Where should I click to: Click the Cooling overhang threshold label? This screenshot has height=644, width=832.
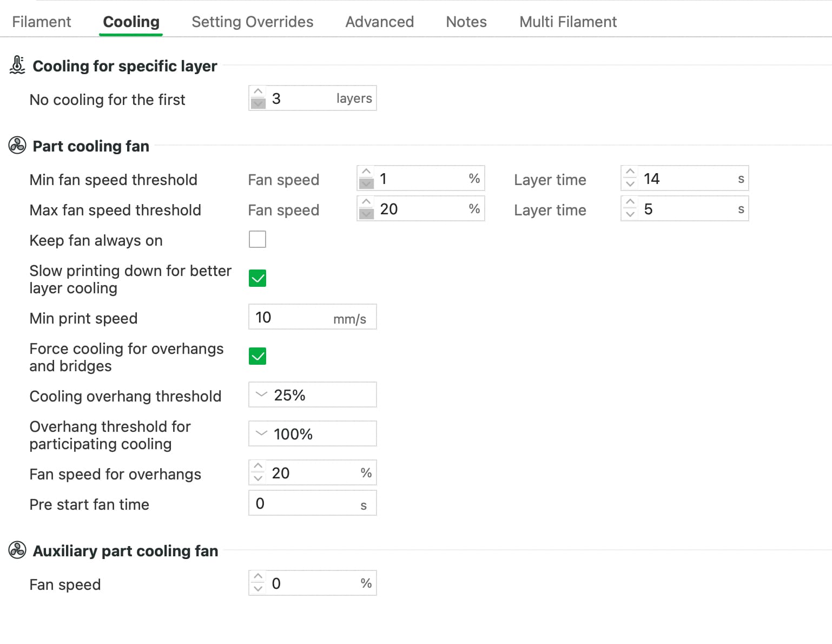click(125, 396)
